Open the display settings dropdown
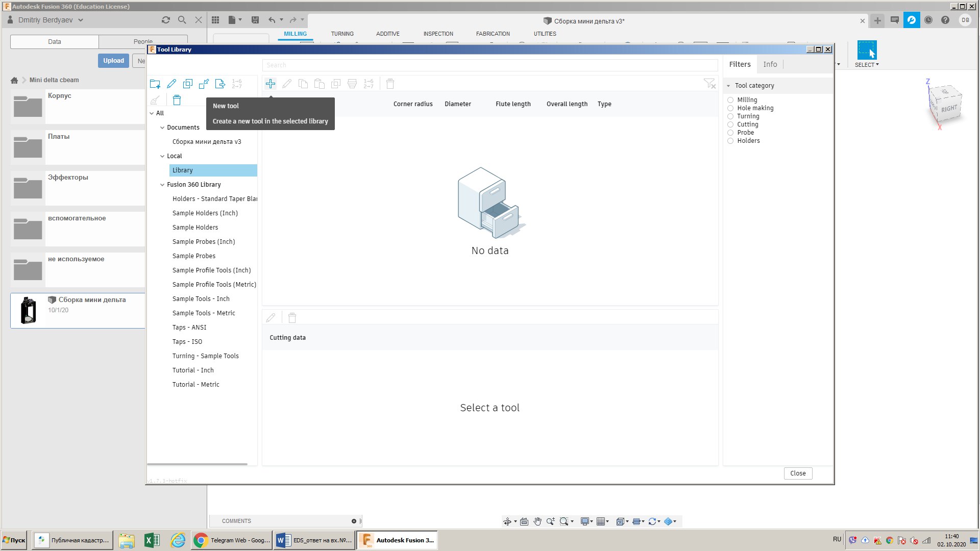This screenshot has width=980, height=551. (587, 521)
